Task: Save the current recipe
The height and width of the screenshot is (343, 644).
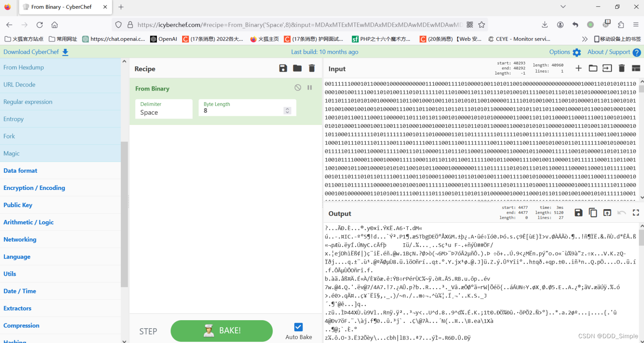Action: click(283, 68)
